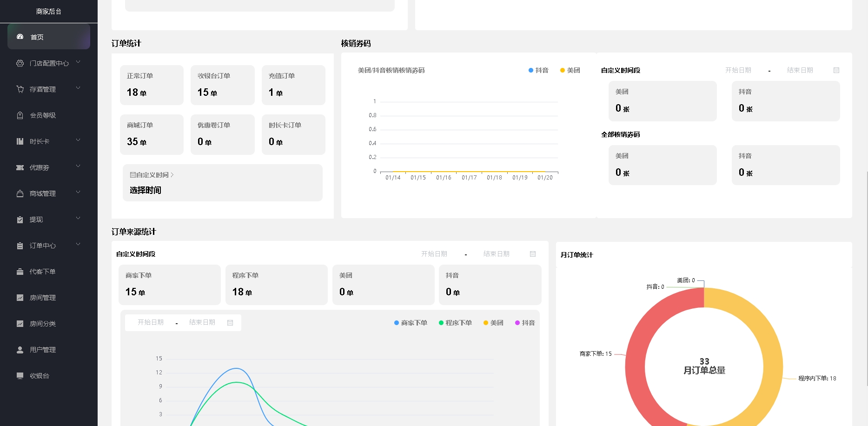Image resolution: width=868 pixels, height=426 pixels.
Task: Click the 优惠券 ticket icon
Action: (20, 167)
